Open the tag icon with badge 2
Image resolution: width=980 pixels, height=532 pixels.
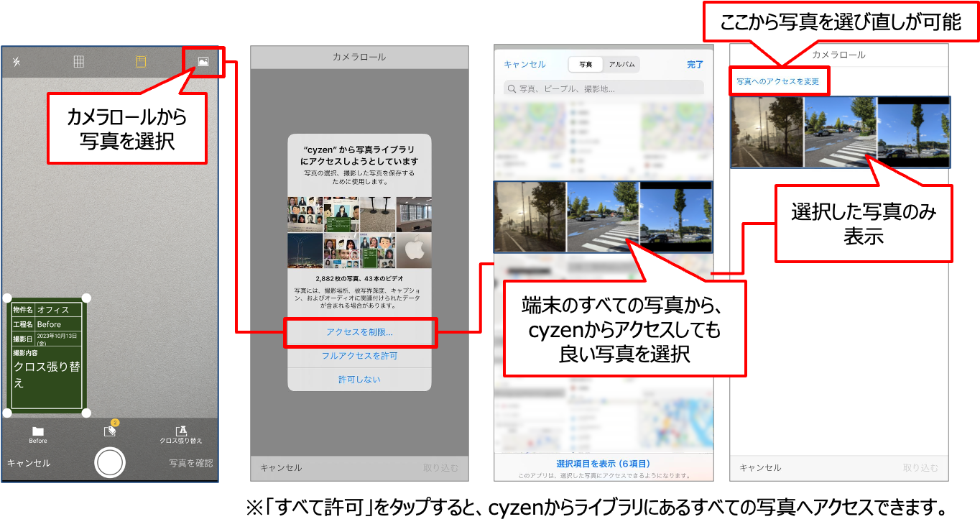(110, 431)
